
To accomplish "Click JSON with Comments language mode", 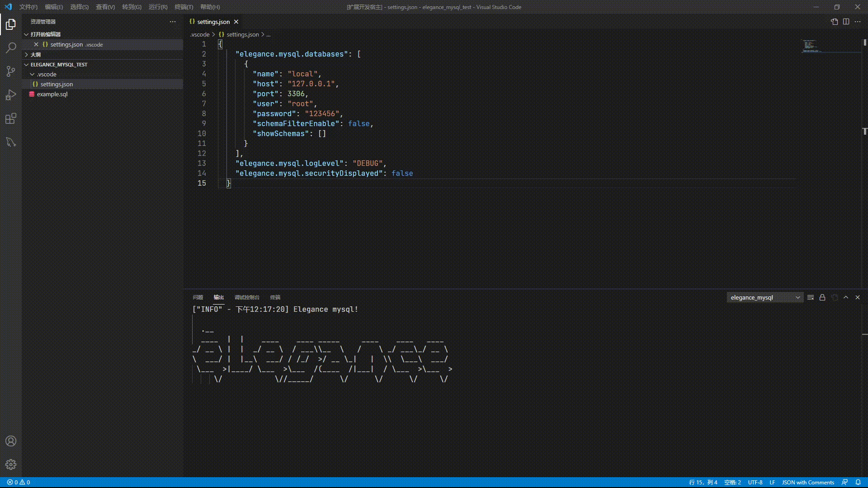I will 808,482.
